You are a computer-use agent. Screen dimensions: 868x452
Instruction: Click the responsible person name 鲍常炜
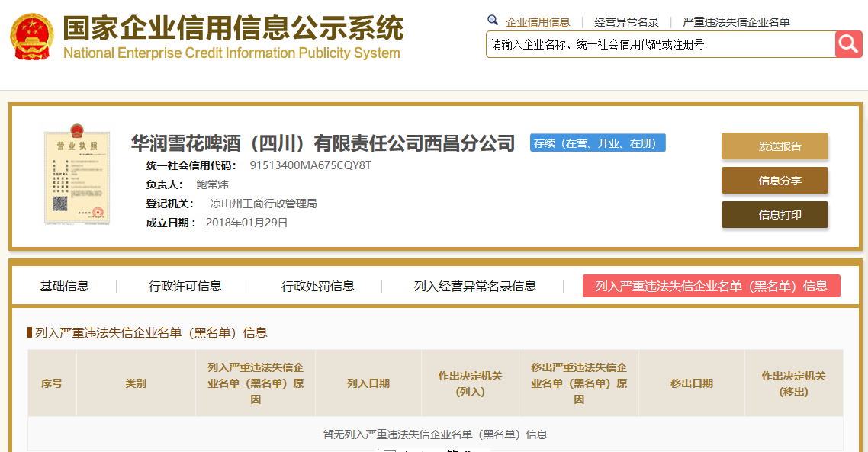[x=212, y=184]
